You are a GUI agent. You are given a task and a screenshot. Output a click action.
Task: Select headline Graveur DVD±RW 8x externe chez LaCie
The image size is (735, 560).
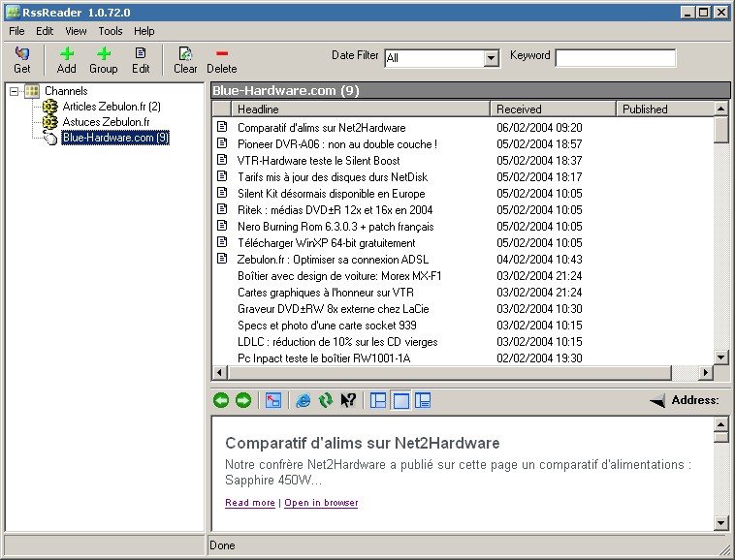334,308
